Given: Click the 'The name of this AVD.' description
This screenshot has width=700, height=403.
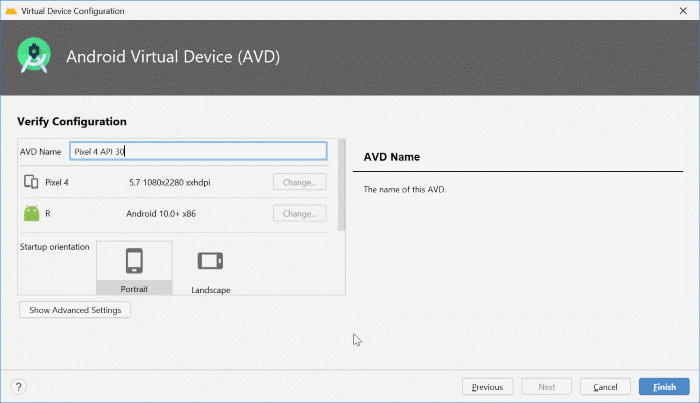Looking at the screenshot, I should (x=404, y=189).
